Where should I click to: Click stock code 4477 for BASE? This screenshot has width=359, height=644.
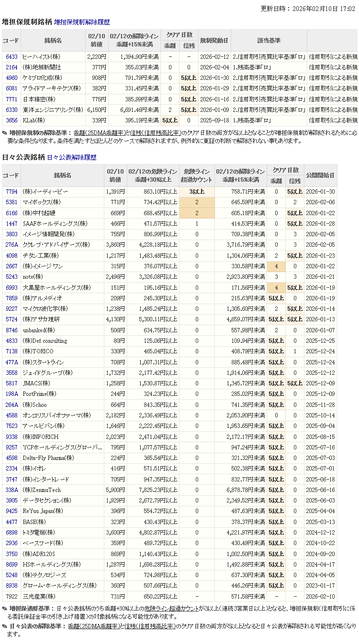11,522
